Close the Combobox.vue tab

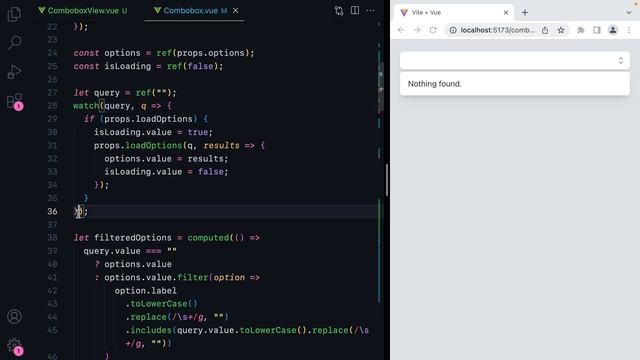coord(236,11)
